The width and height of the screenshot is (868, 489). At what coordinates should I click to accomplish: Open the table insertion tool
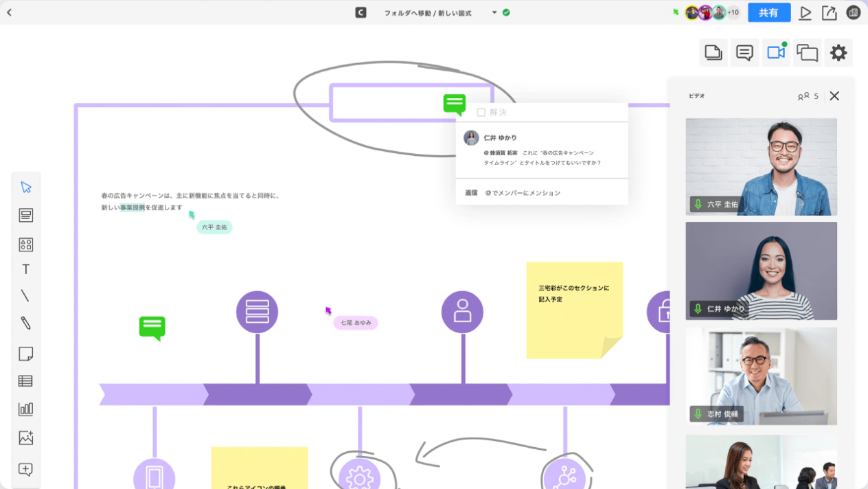pos(25,380)
